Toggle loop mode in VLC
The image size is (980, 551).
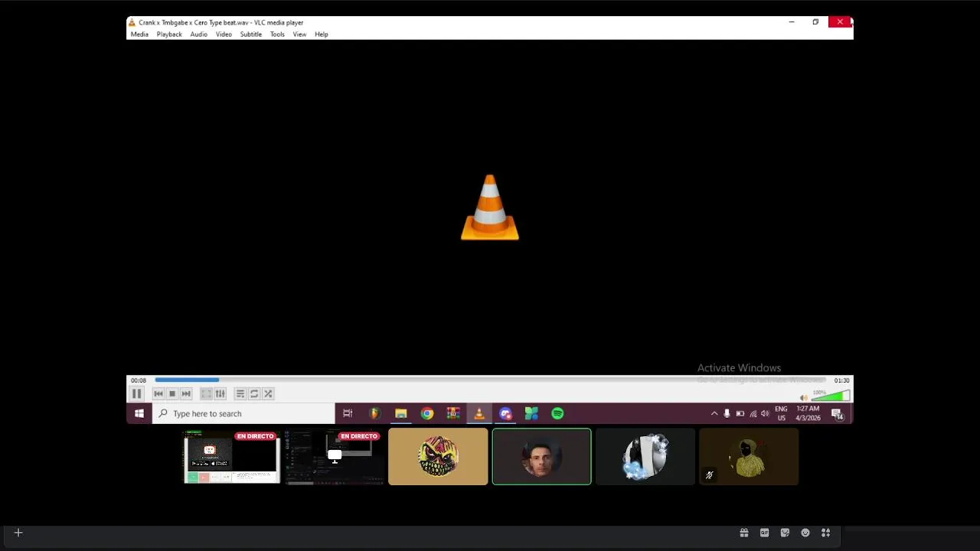pyautogui.click(x=254, y=393)
